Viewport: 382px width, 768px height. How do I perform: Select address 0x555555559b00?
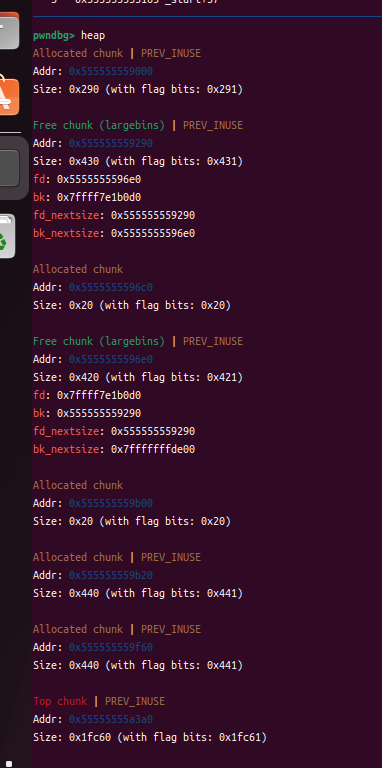[111, 504]
